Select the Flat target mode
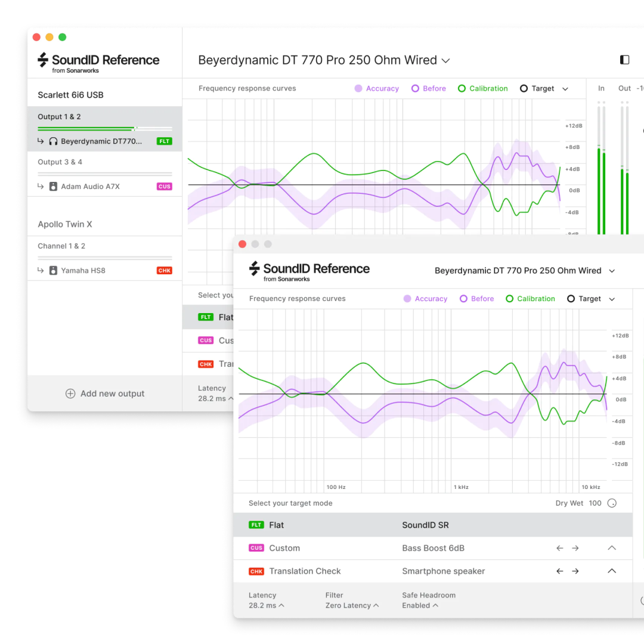This screenshot has height=644, width=644. pos(276,525)
